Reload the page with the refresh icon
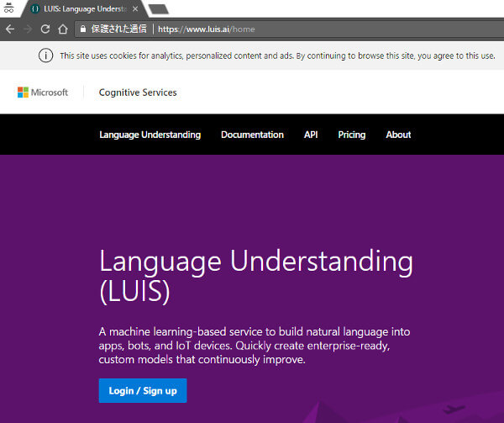 45,29
